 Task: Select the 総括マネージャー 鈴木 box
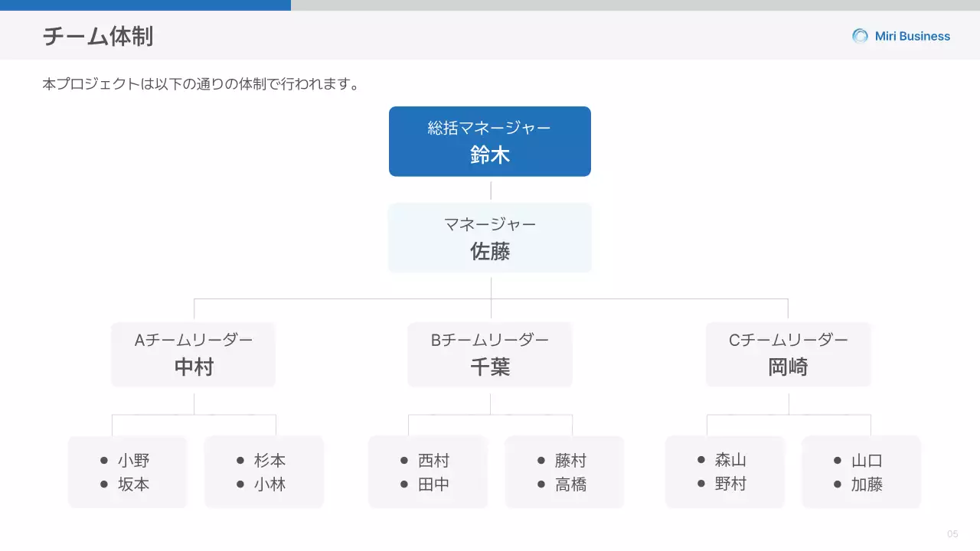point(489,142)
